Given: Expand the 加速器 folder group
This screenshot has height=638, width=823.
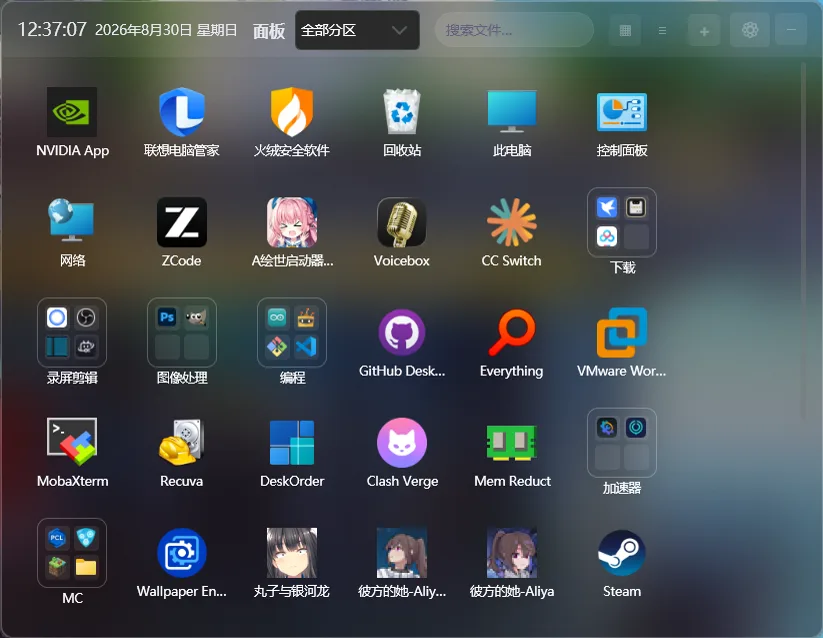Looking at the screenshot, I should click(622, 442).
